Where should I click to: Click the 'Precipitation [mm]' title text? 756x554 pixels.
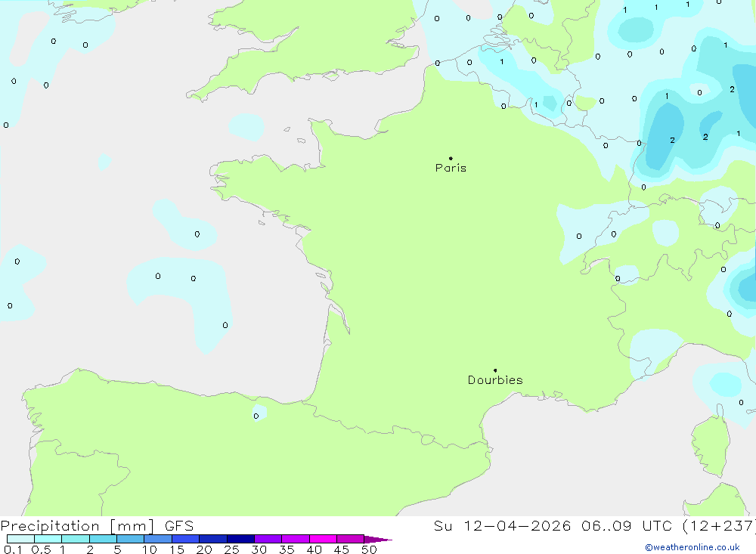click(77, 526)
